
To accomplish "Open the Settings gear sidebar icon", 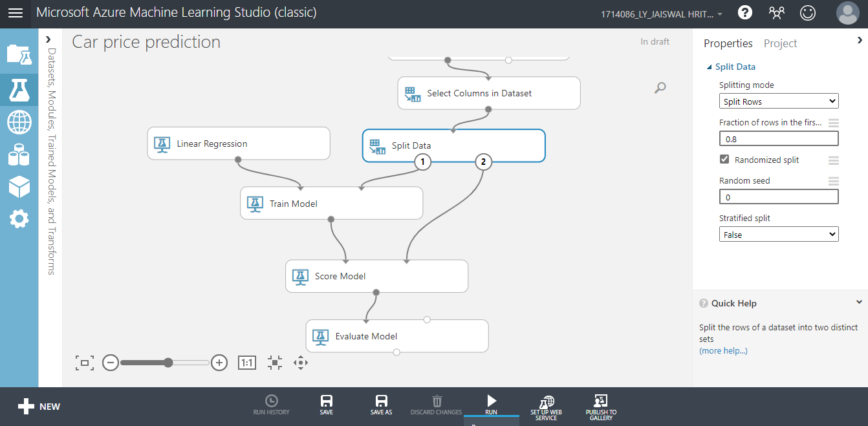I will click(x=19, y=218).
